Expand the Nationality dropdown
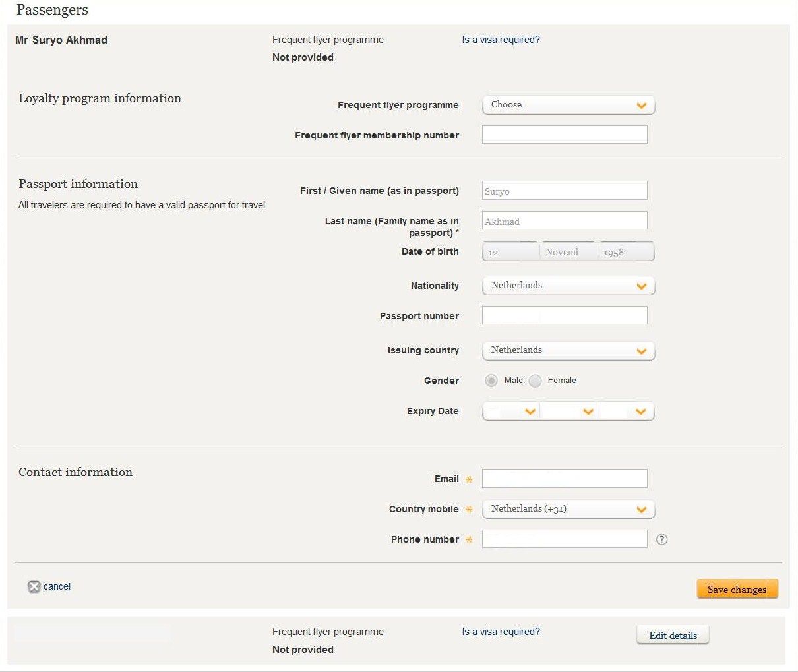 point(568,286)
